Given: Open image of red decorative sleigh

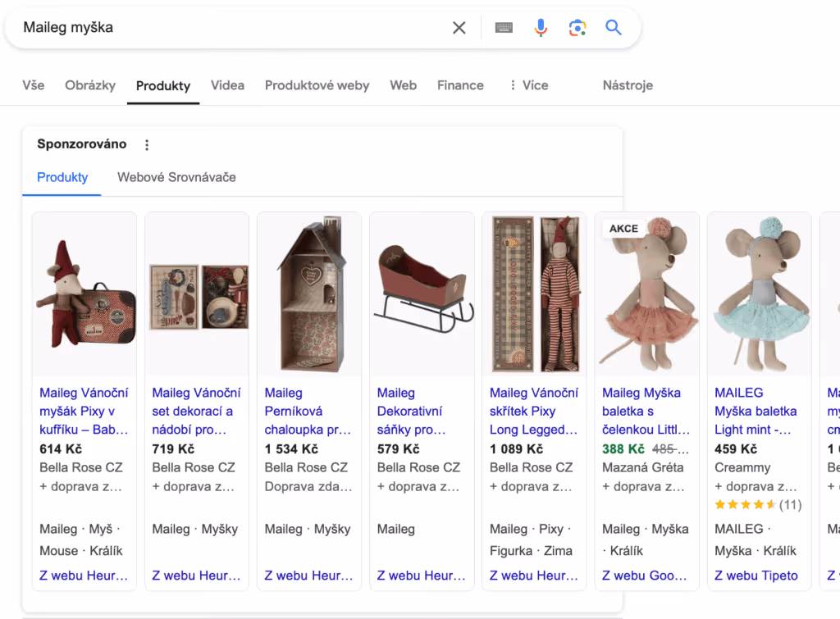Looking at the screenshot, I should (422, 294).
